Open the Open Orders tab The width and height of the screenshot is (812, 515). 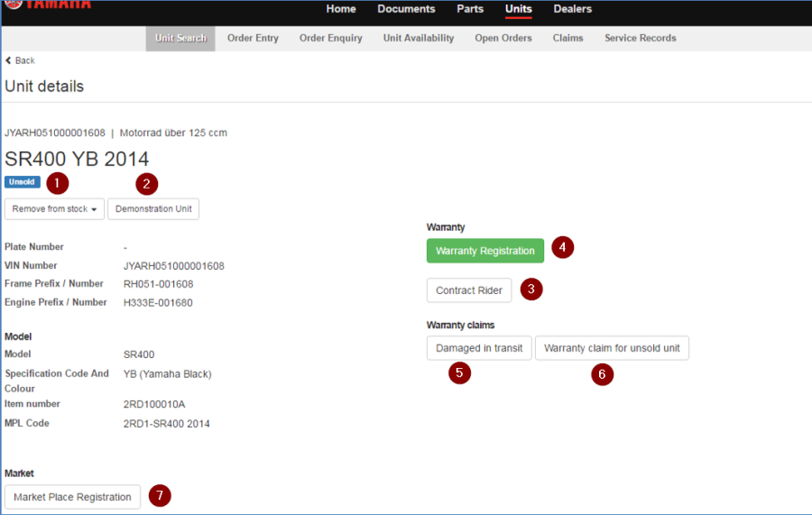[x=503, y=38]
